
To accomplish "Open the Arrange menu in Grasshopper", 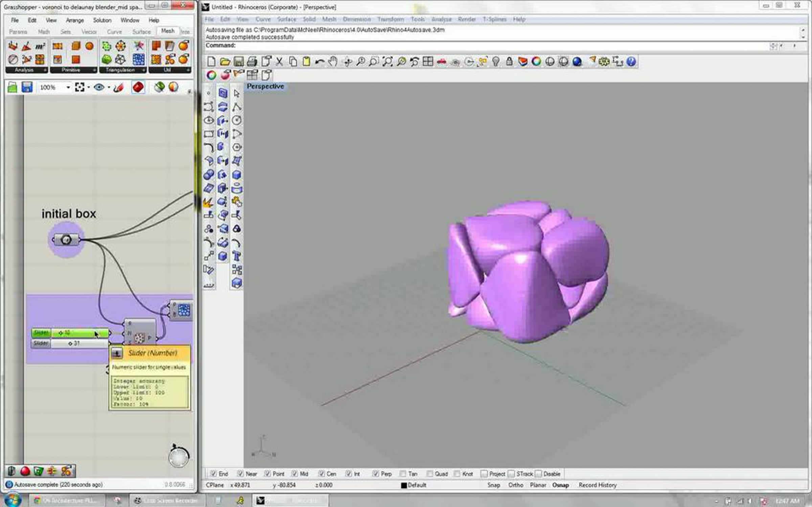I will tap(75, 20).
